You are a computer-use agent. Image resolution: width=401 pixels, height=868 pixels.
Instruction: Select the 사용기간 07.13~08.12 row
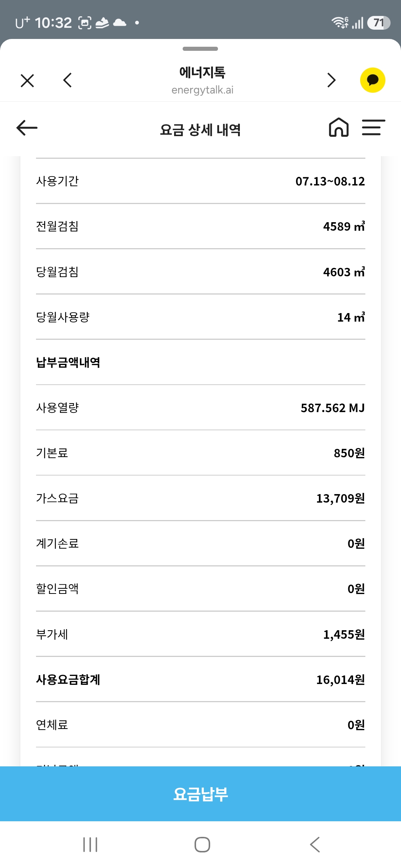coord(200,181)
